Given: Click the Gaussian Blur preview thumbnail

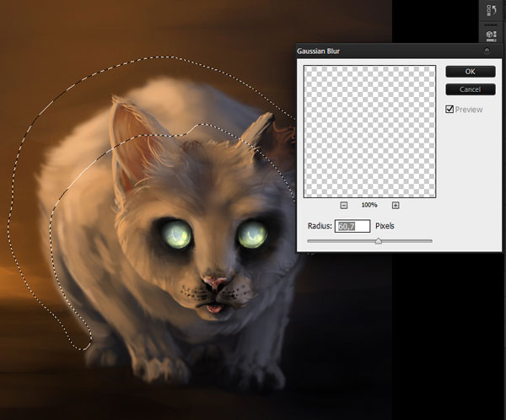Looking at the screenshot, I should click(369, 132).
